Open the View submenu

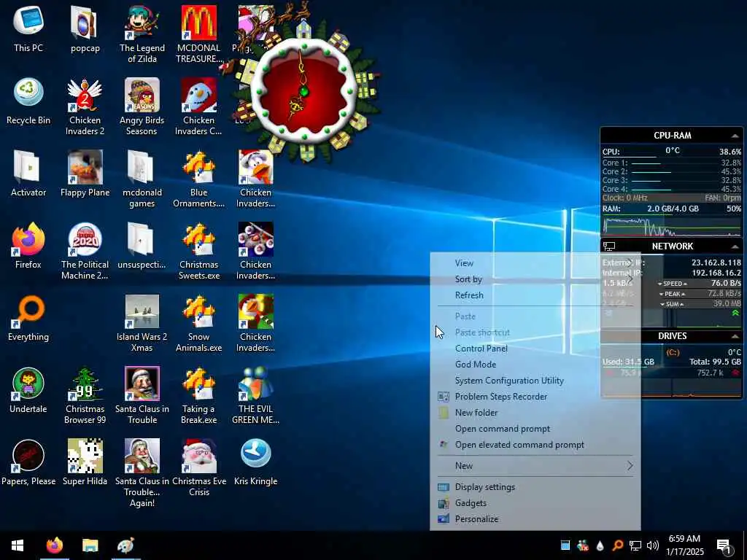point(535,262)
